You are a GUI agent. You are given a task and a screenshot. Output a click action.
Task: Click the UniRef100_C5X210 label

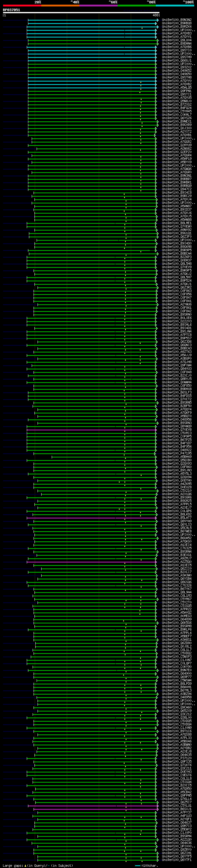click(x=176, y=491)
